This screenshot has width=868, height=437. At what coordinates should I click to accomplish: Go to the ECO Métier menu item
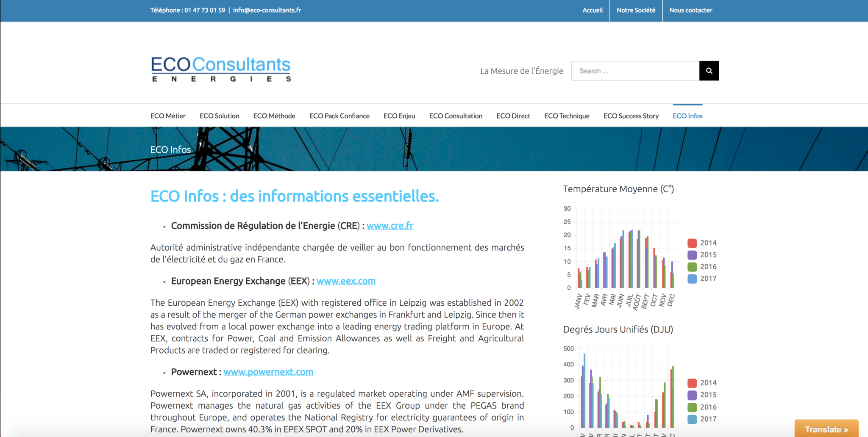[168, 116]
